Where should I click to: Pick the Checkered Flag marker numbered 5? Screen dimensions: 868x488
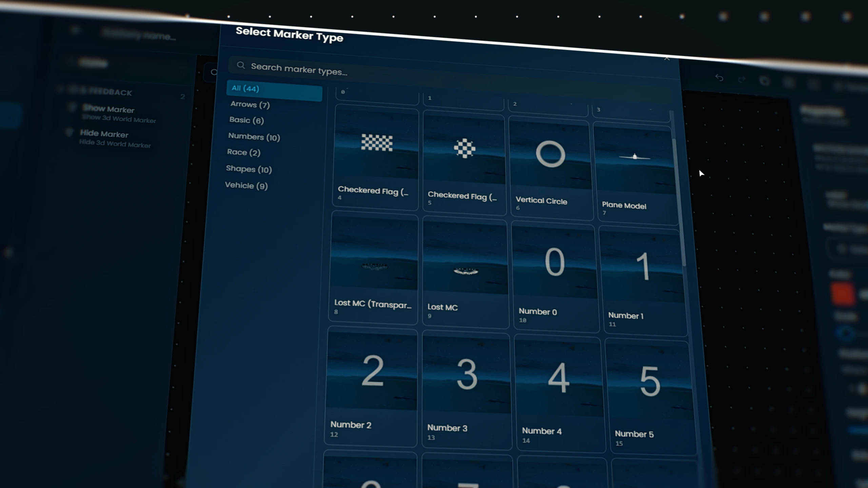pyautogui.click(x=464, y=163)
